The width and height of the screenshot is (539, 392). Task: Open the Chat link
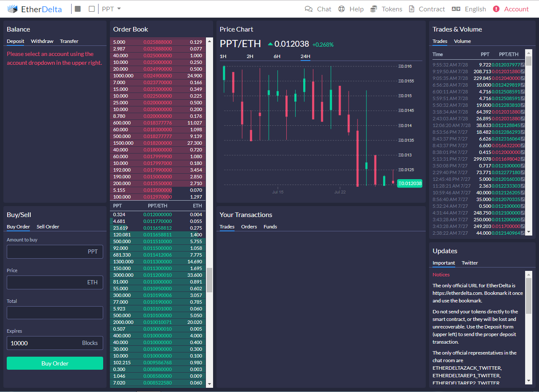tap(324, 9)
